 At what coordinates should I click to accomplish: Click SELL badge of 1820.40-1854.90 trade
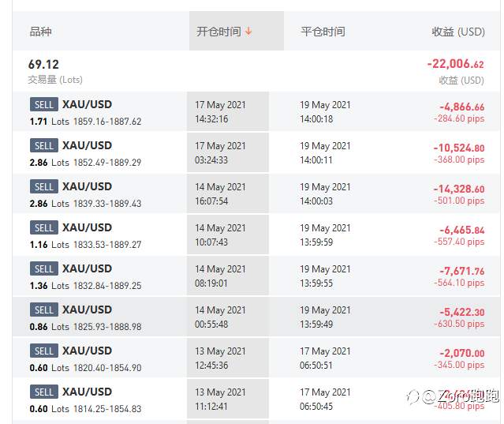[x=44, y=351]
